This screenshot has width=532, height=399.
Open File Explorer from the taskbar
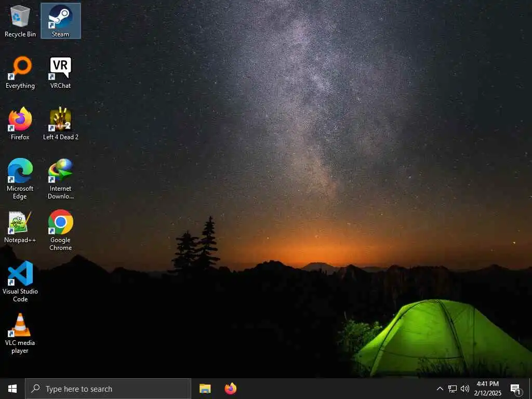(205, 389)
